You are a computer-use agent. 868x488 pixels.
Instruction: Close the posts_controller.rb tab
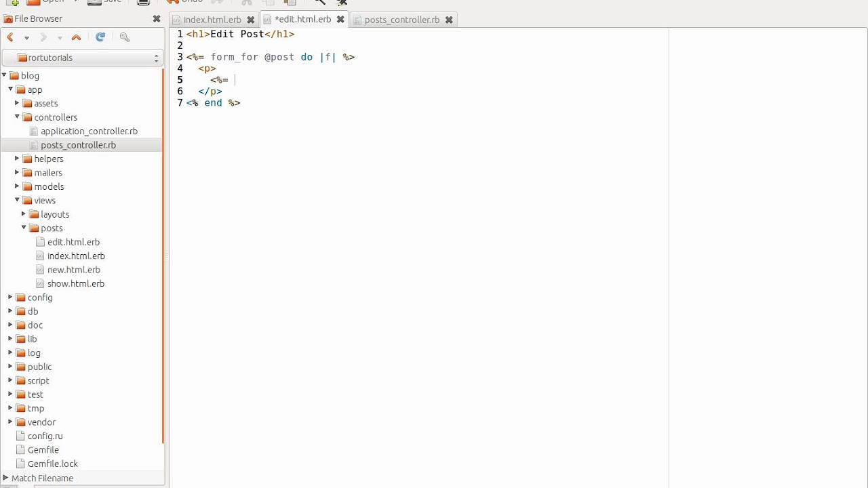click(449, 20)
